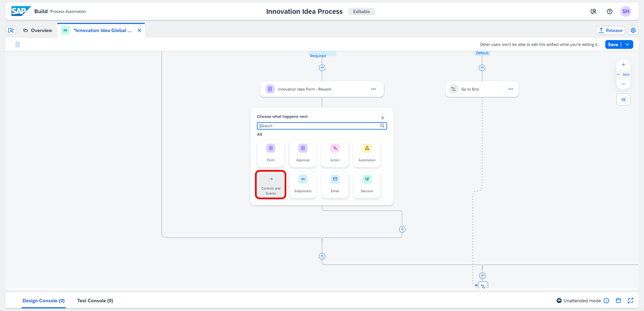Open the artifact search icon beside Overview
Screen dimensions: 644x311
click(x=11, y=30)
